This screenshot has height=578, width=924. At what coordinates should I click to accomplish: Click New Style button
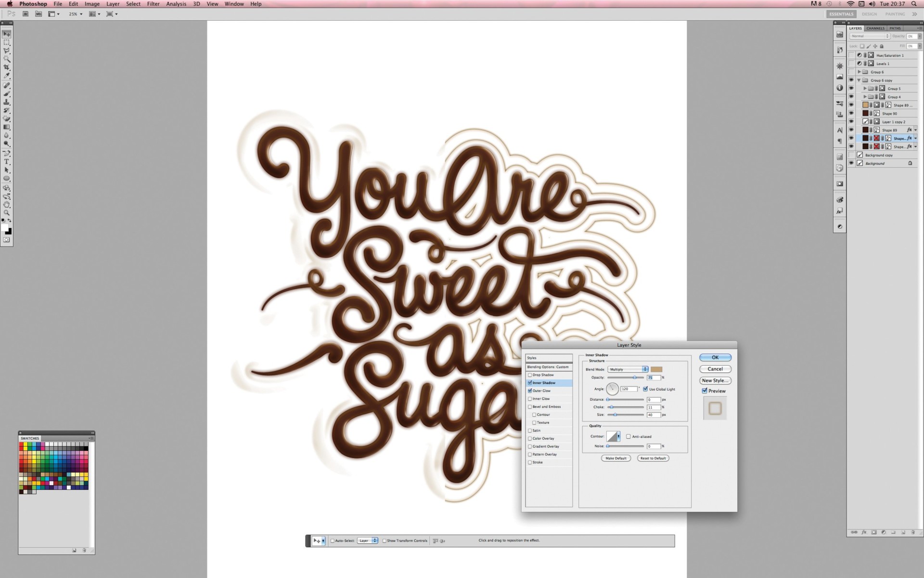coord(715,380)
